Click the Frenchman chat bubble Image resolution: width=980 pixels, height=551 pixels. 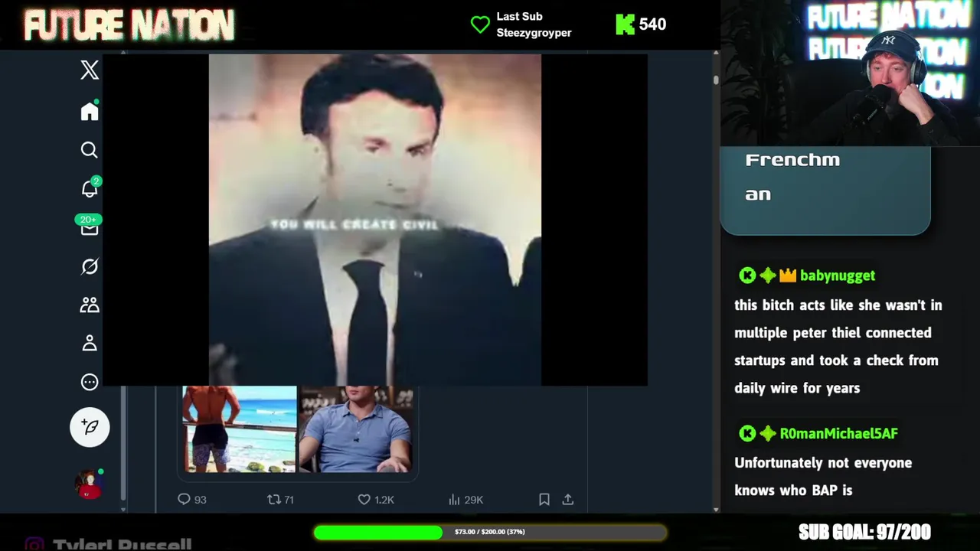tap(825, 190)
